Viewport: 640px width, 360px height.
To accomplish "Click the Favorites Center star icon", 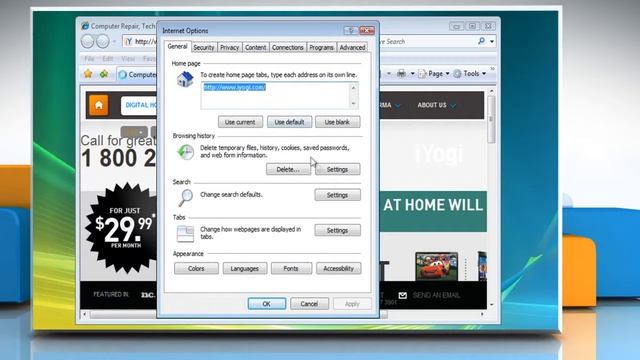I will [88, 74].
